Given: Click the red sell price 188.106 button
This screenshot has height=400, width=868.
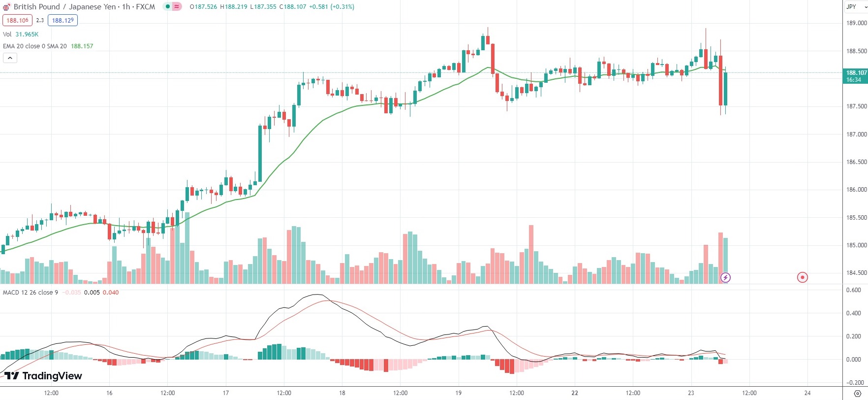Looking at the screenshot, I should point(17,20).
